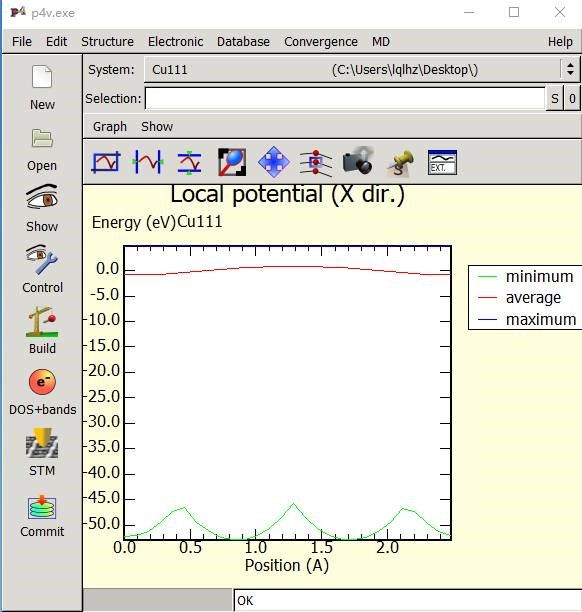Open the EXT. external graph window icon
The height and width of the screenshot is (612, 582).
442,162
